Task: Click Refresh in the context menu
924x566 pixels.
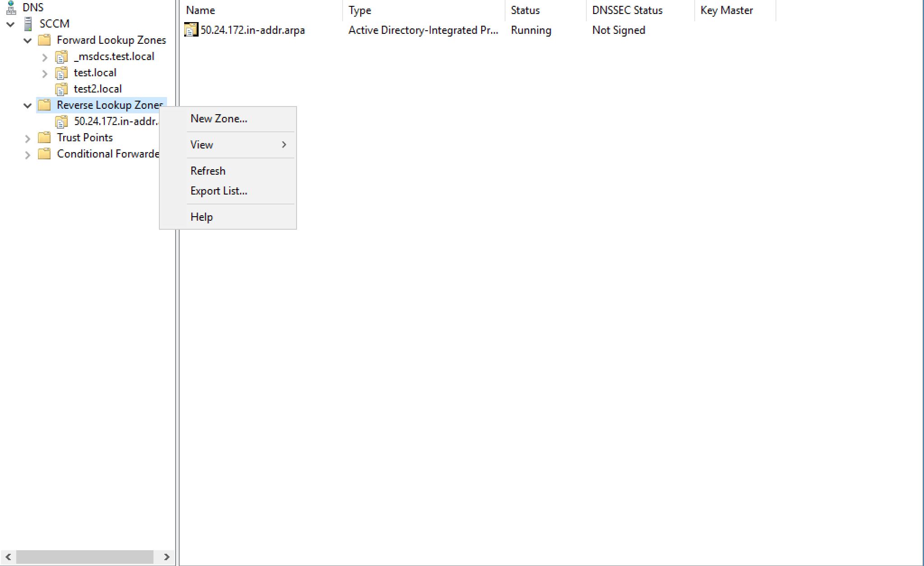Action: click(208, 171)
